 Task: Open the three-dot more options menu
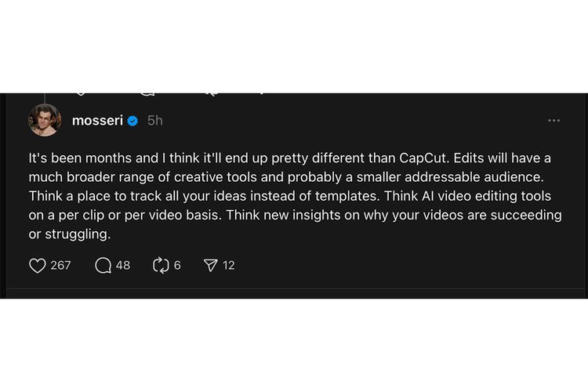click(554, 121)
